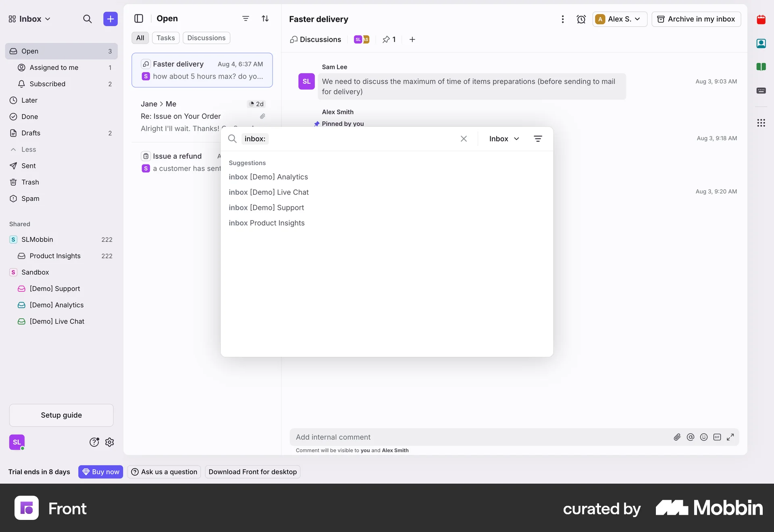Viewport: 774px width, 532px height.
Task: Open the compose new message icon
Action: tap(110, 19)
